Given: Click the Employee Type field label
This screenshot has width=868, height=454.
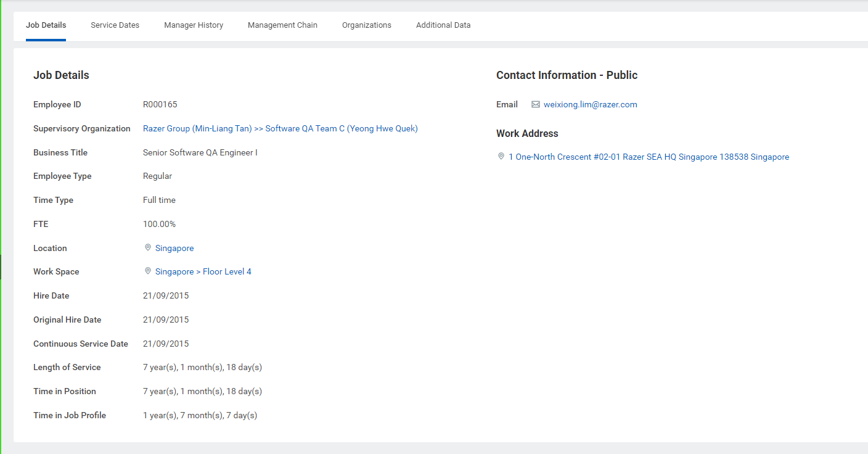Looking at the screenshot, I should click(x=62, y=176).
